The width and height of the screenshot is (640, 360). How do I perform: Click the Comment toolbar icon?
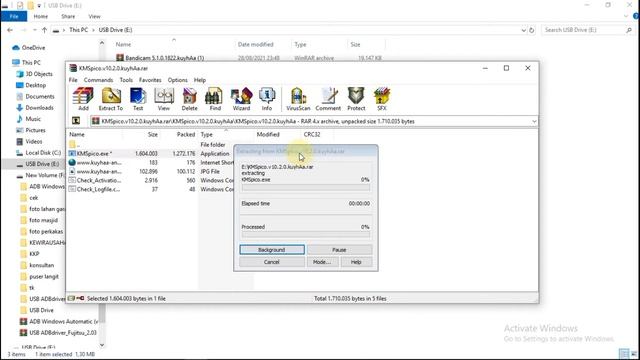(x=328, y=99)
